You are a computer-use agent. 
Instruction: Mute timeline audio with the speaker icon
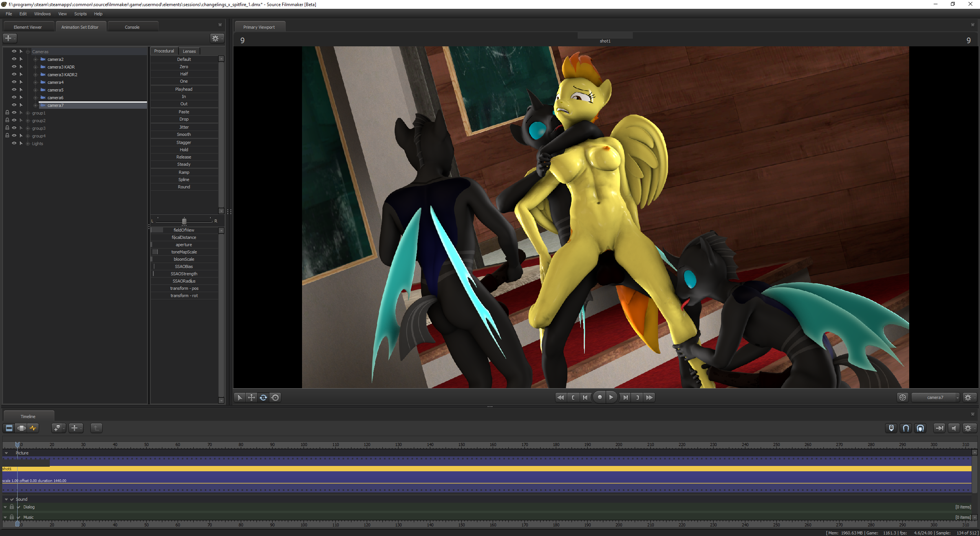pyautogui.click(x=954, y=428)
